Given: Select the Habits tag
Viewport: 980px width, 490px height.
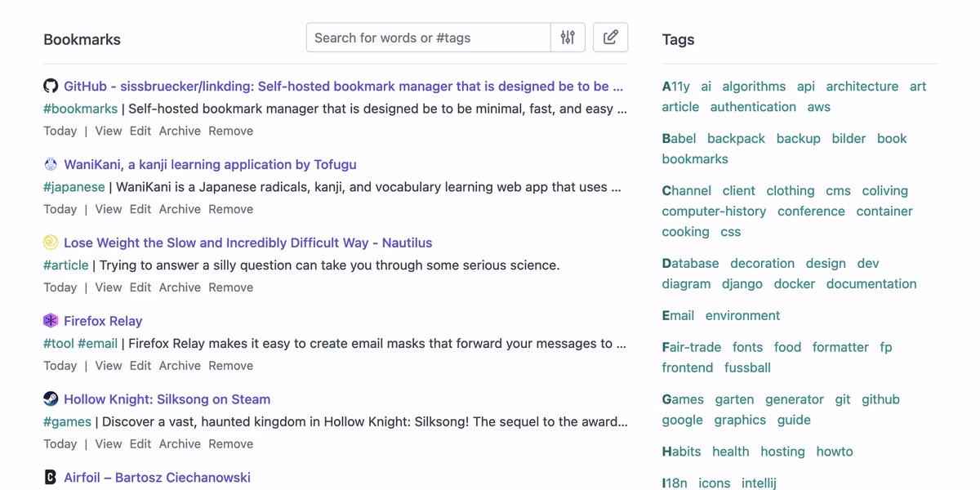Looking at the screenshot, I should click(x=681, y=452).
